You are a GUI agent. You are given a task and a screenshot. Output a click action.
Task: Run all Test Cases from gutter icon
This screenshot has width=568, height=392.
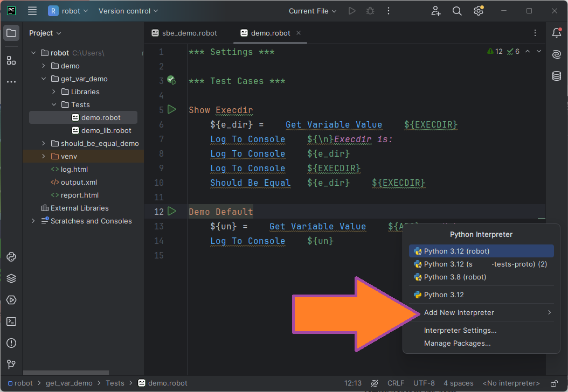pos(172,80)
